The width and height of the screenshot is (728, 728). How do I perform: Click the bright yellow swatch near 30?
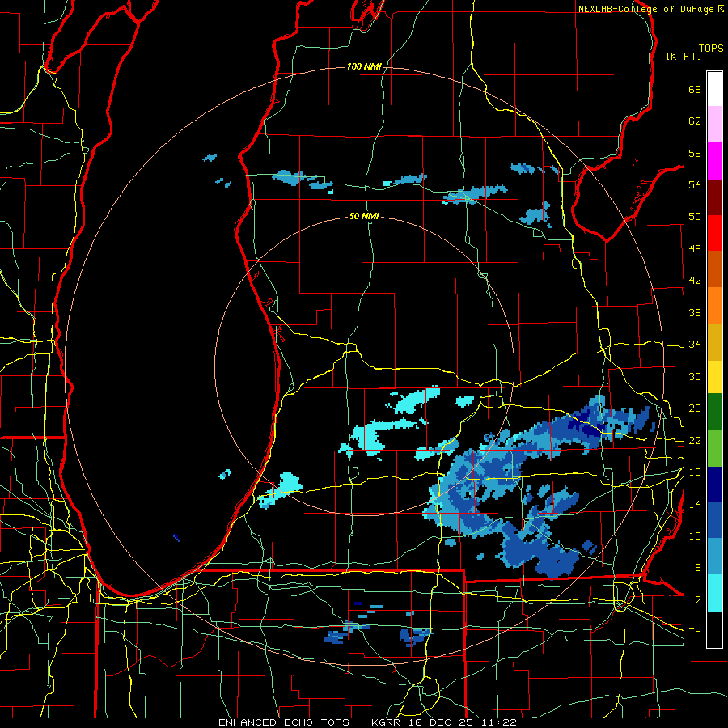point(714,376)
